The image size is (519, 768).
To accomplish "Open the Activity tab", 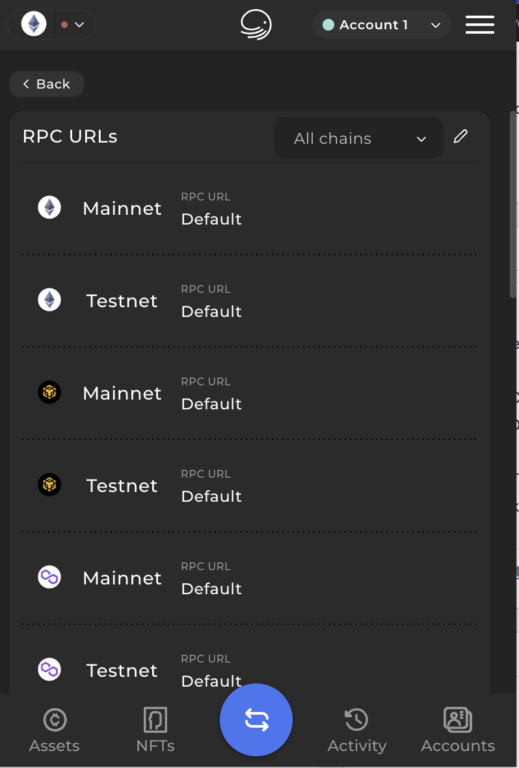I will click(x=357, y=730).
